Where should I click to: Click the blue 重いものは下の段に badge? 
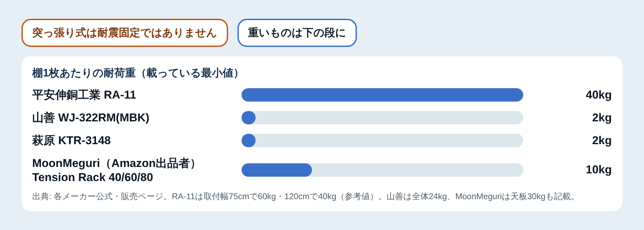click(x=297, y=33)
